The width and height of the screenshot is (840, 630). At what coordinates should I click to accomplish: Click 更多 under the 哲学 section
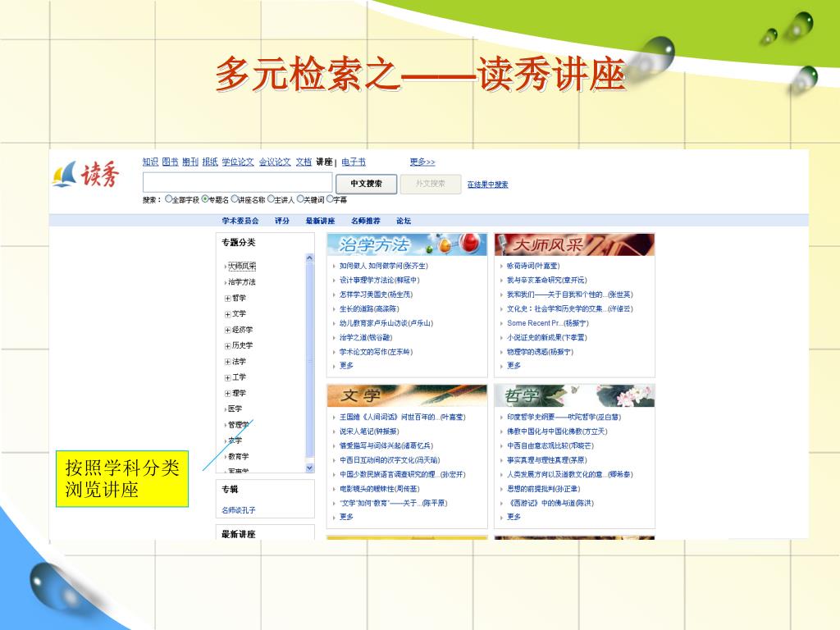coord(514,517)
